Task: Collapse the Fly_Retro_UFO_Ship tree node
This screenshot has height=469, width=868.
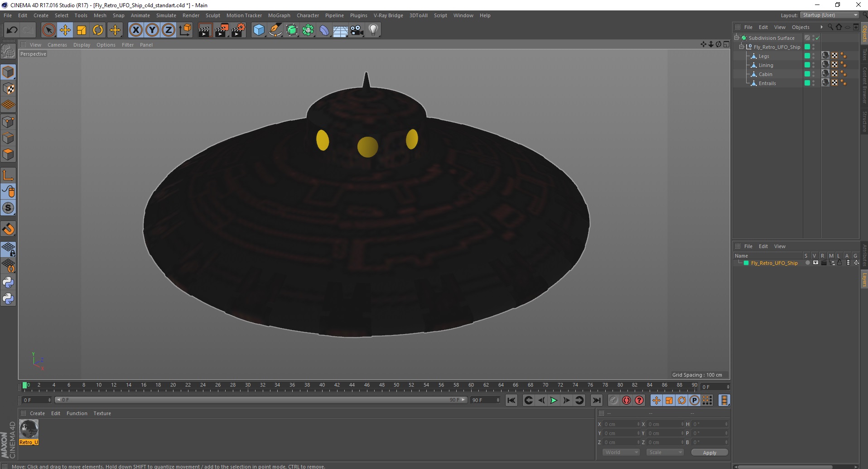Action: coord(742,47)
